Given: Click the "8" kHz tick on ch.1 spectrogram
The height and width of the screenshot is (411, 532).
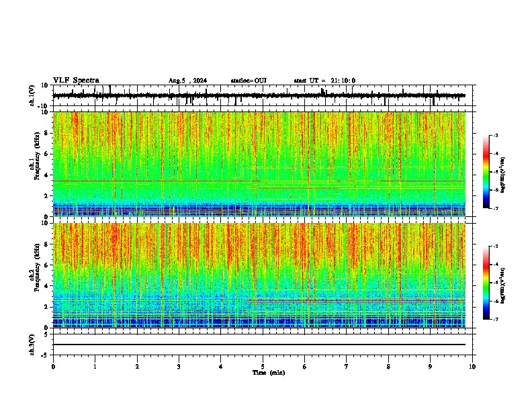Looking at the screenshot, I should click(x=46, y=133).
